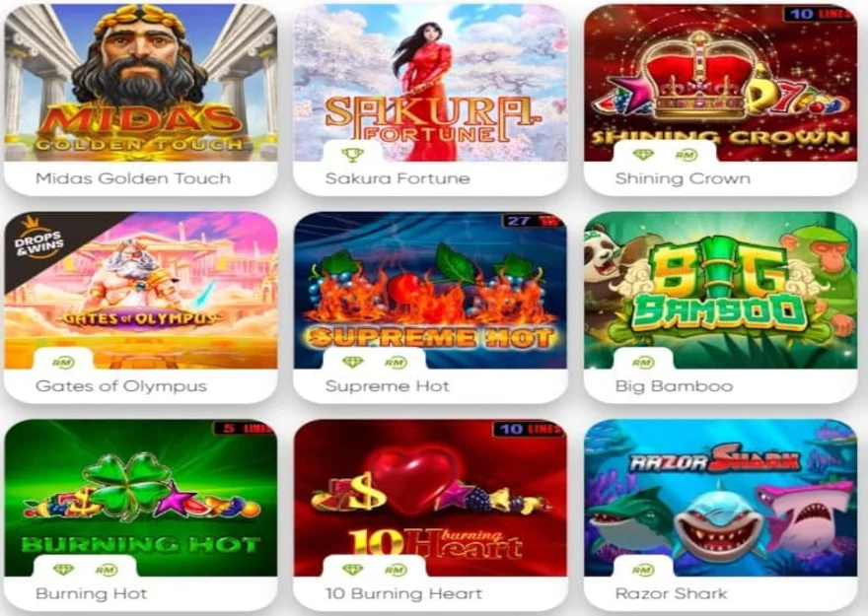This screenshot has height=616, width=868.
Task: Click the diamond icon on Burning Hot
Action: pyautogui.click(x=63, y=570)
